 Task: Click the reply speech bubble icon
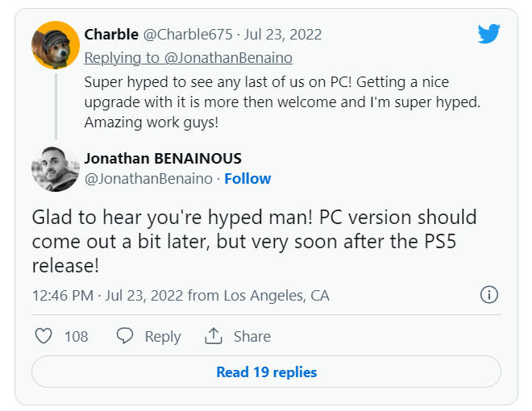pos(124,336)
